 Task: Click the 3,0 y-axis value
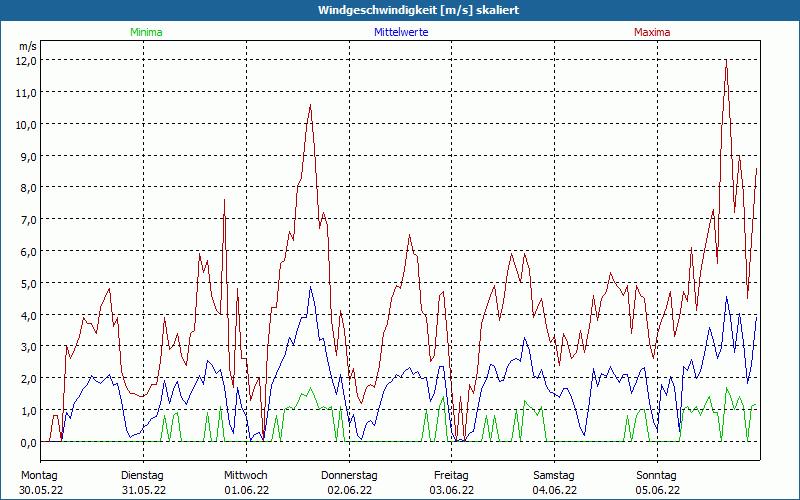point(29,347)
